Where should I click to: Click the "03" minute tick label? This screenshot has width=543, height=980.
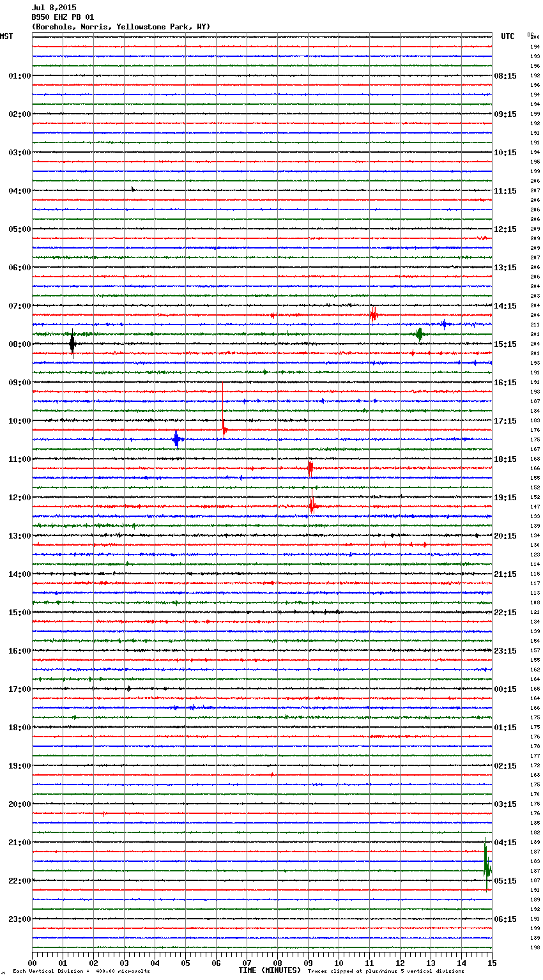point(125,963)
